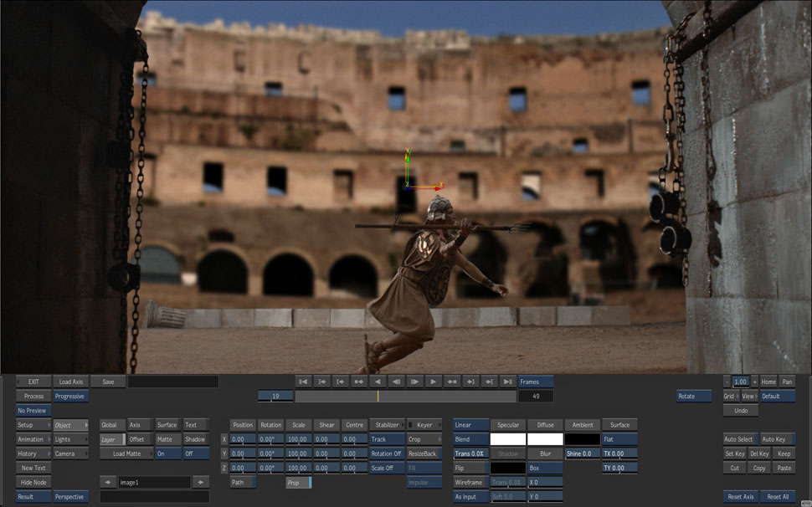The width and height of the screenshot is (812, 507).
Task: Jump to the first frame of the clip
Action: coord(304,382)
